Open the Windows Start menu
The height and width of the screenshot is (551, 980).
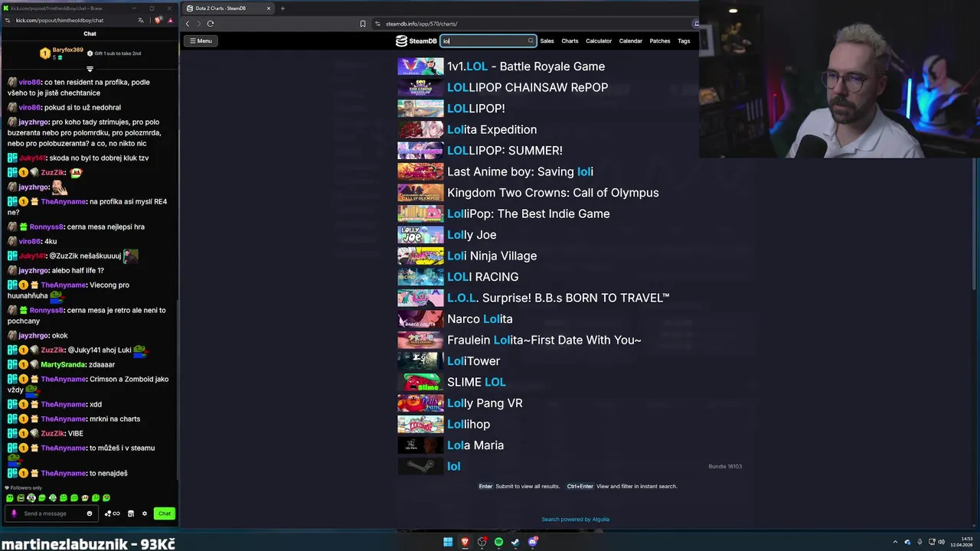click(448, 542)
